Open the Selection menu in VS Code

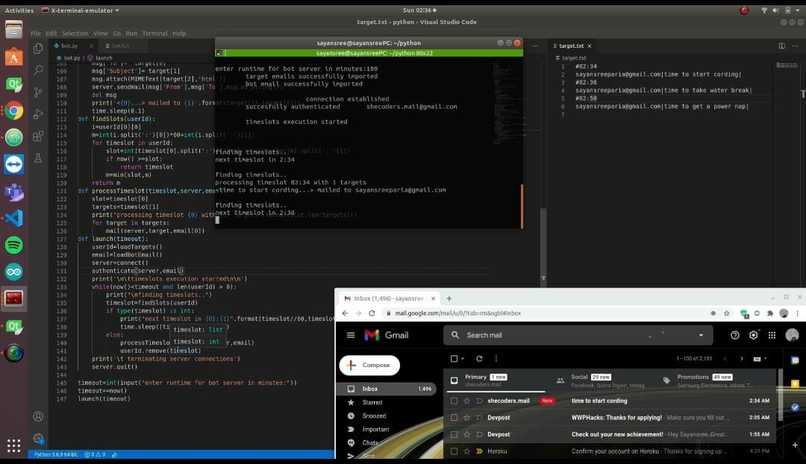click(75, 33)
